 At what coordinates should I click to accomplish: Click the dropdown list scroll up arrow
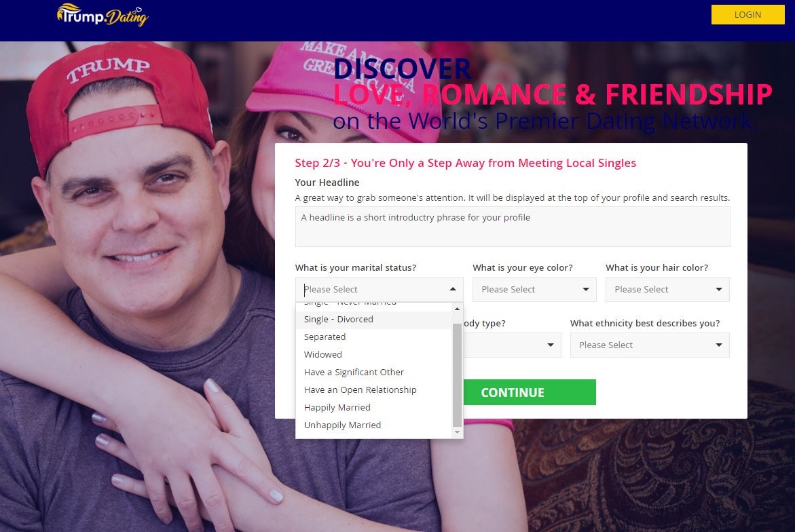click(x=458, y=309)
